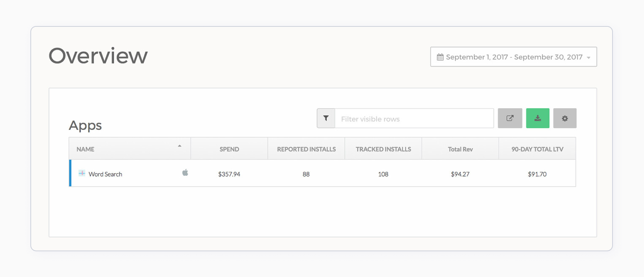Image resolution: width=644 pixels, height=277 pixels.
Task: Click the Word Search app thumbnail icon
Action: 82,174
